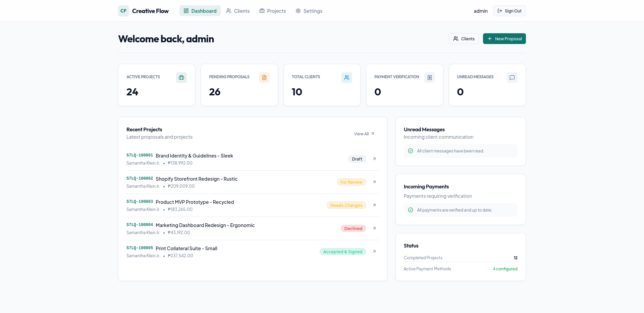644x313 pixels.
Task: Open Product MVP Prototype - Recycled title
Action: tap(195, 202)
